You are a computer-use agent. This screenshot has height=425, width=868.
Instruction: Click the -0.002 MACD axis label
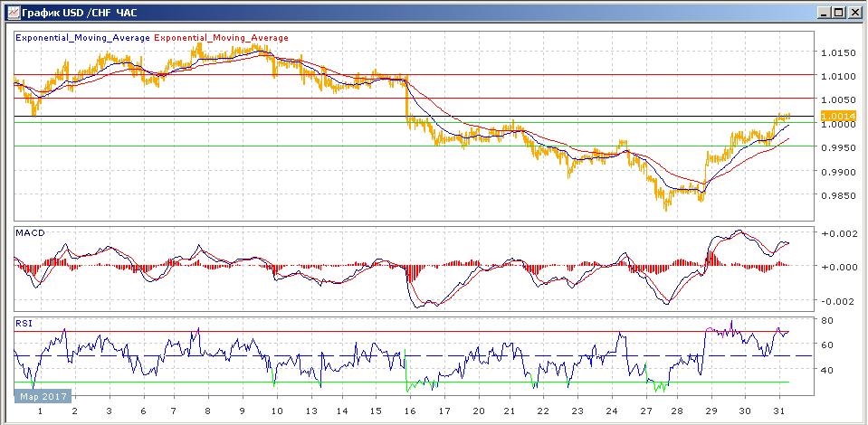839,302
